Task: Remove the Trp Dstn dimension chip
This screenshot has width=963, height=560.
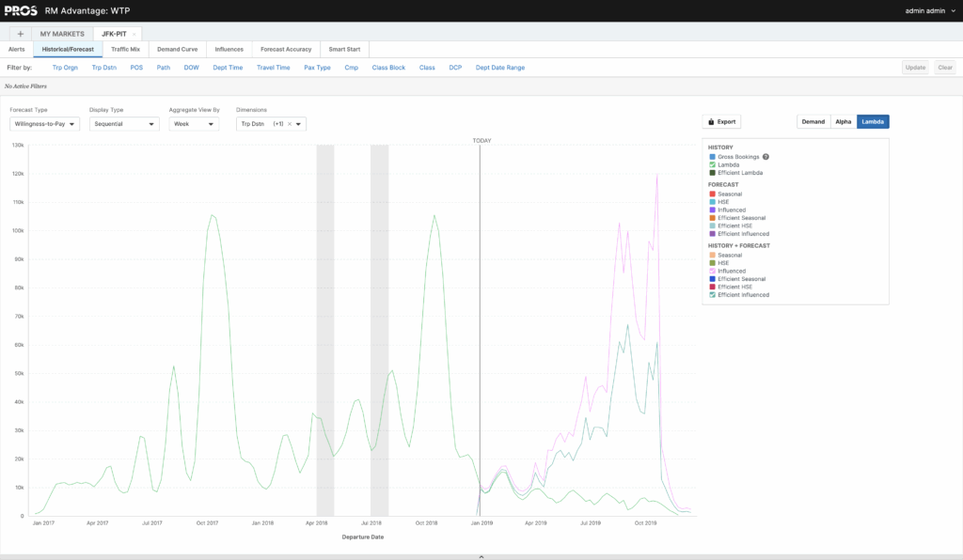Action: [288, 123]
